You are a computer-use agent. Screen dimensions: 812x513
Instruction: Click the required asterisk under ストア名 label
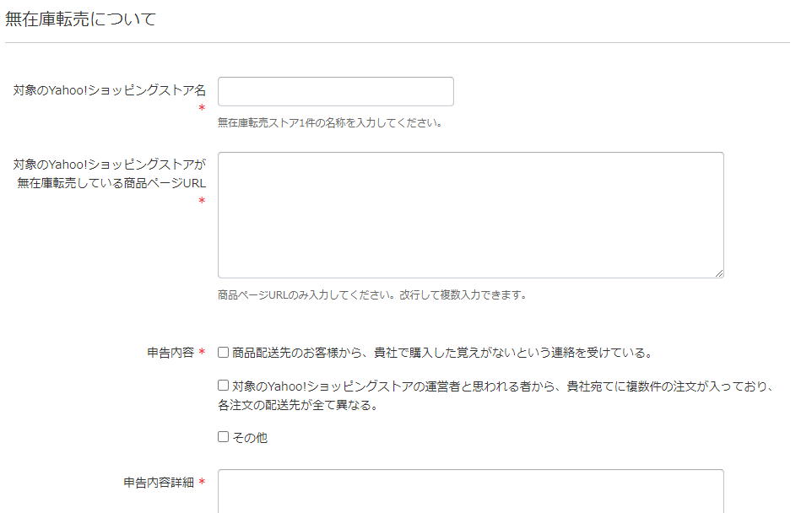click(x=202, y=108)
